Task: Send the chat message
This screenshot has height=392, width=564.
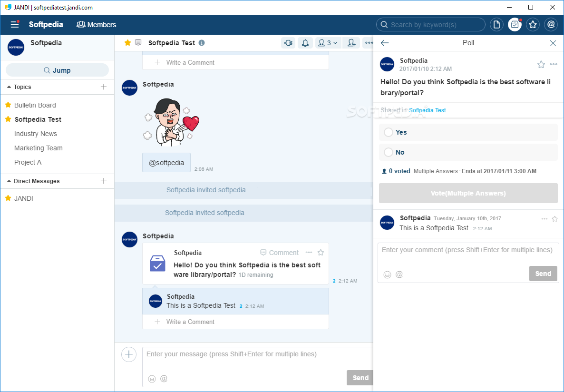Action: click(360, 378)
